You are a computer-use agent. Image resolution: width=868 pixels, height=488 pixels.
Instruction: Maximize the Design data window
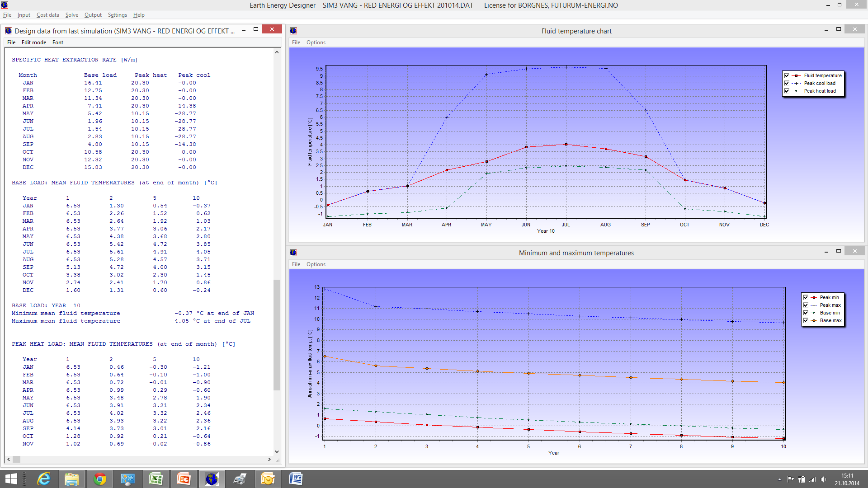click(x=256, y=29)
